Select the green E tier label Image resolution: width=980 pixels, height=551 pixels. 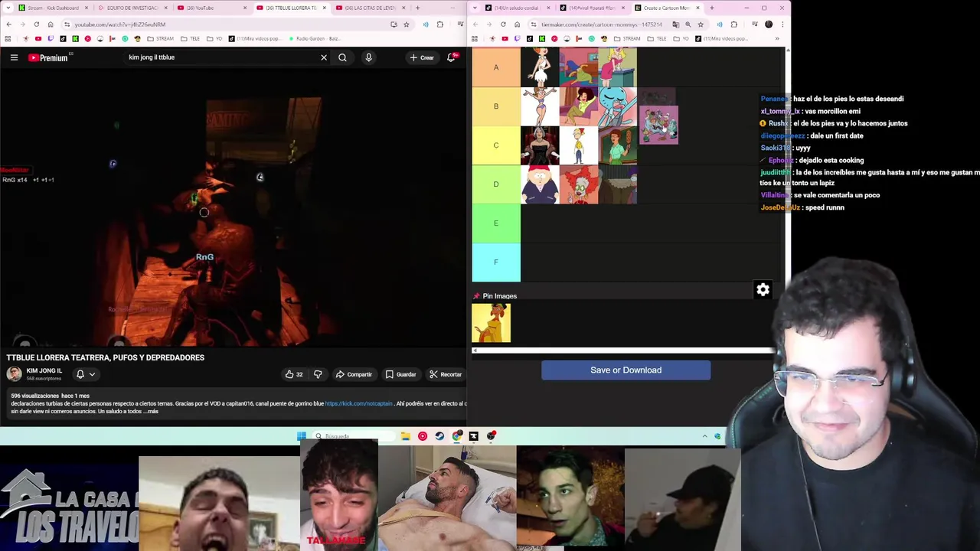[x=496, y=223]
